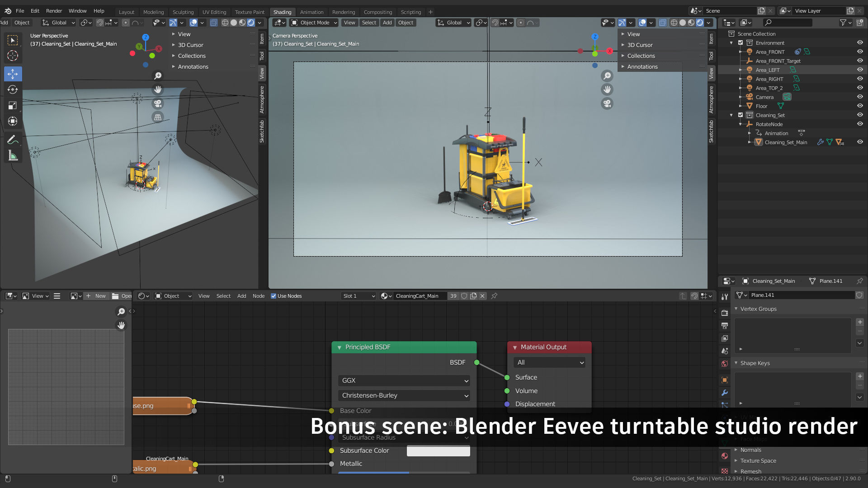Collapse the Cleaning_Set collection
This screenshot has height=488, width=868.
(731, 115)
